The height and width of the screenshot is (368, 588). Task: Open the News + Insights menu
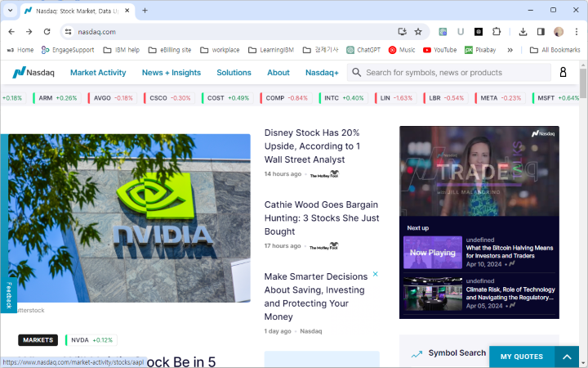coord(171,73)
